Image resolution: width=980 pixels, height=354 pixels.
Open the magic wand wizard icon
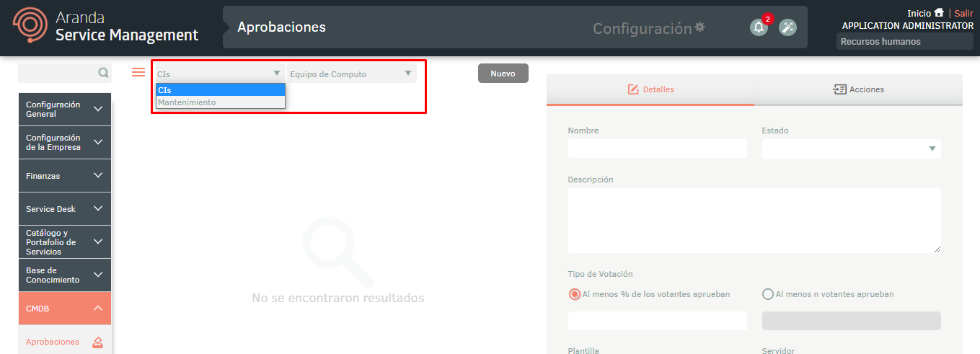pyautogui.click(x=787, y=27)
